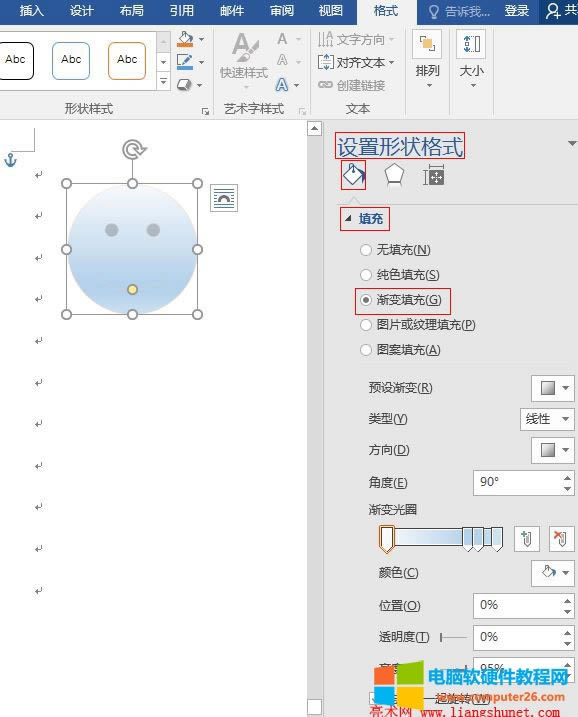Switch to the Layout tab
578x717 pixels.
click(132, 11)
